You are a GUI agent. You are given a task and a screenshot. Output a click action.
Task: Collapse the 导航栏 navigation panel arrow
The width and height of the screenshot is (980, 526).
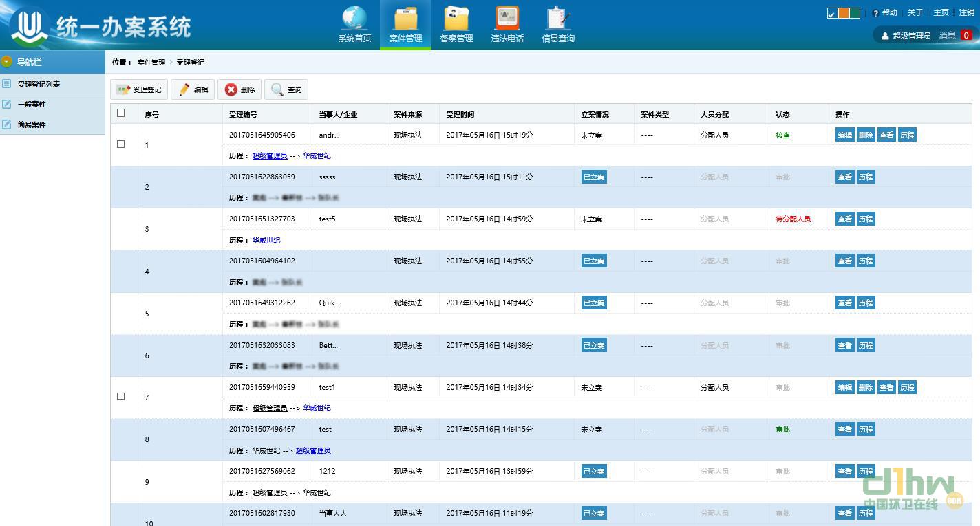[x=7, y=62]
